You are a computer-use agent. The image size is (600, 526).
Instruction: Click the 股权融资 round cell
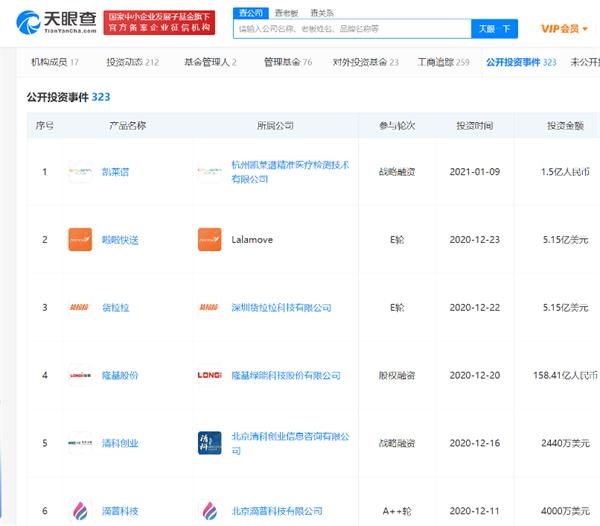pyautogui.click(x=397, y=375)
